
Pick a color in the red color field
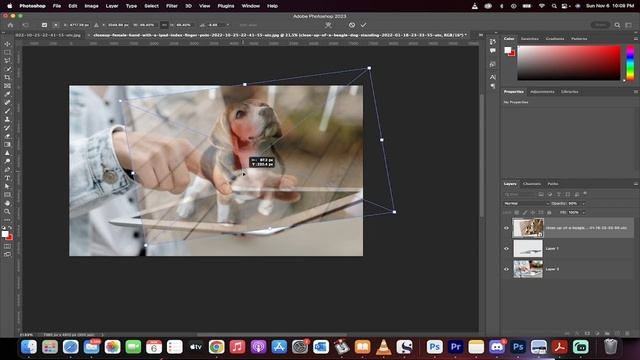[569, 62]
